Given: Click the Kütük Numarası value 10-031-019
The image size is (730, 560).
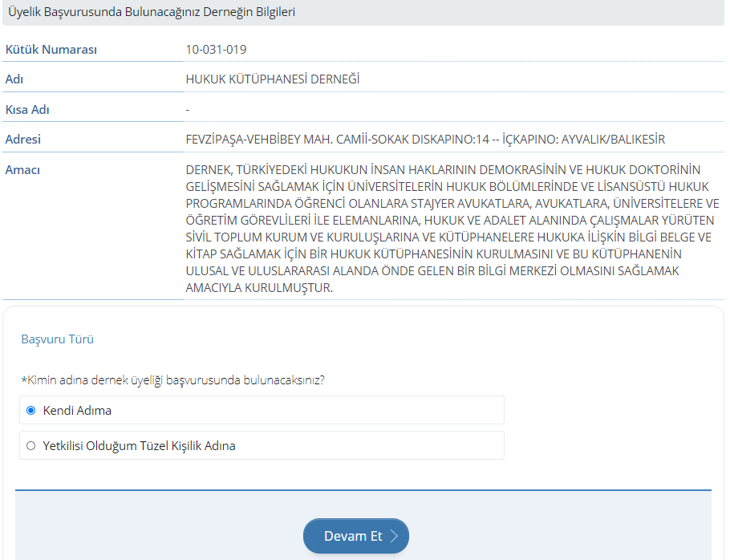Looking at the screenshot, I should point(216,50).
